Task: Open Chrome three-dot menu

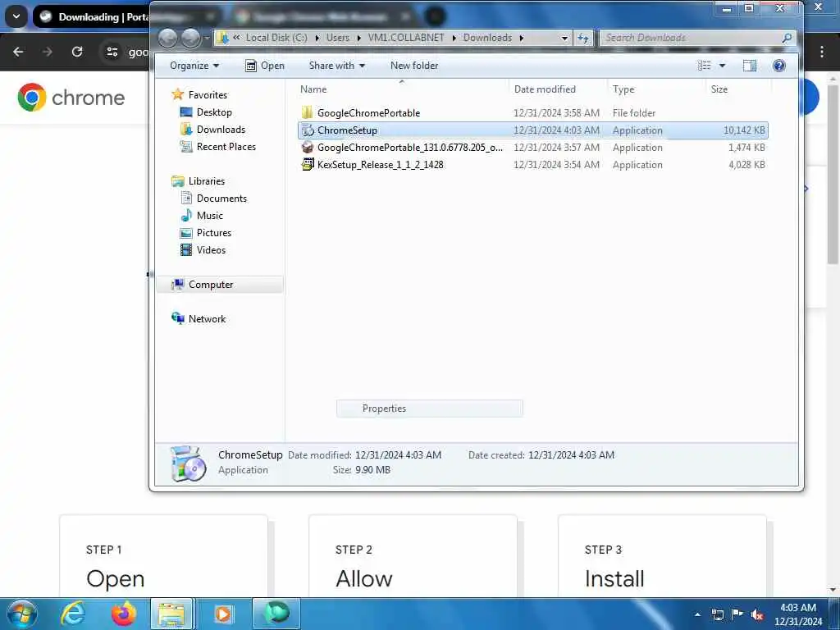Action: tap(822, 52)
